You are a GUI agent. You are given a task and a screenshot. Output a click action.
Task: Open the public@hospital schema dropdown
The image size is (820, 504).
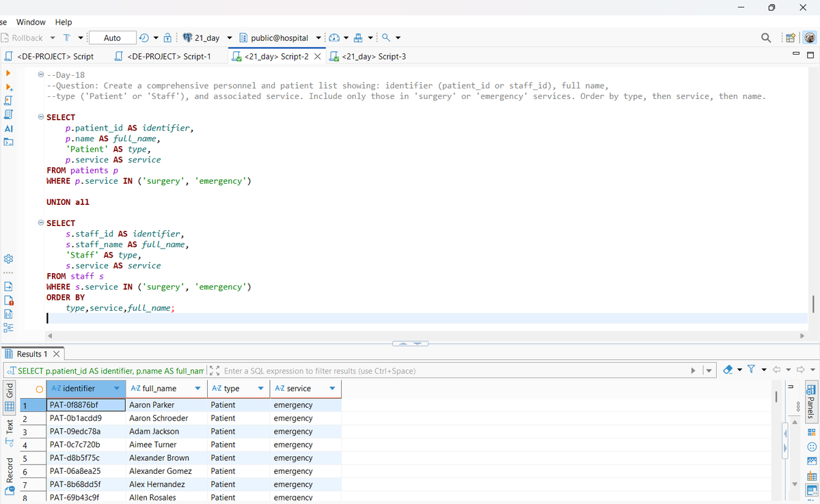click(x=318, y=38)
